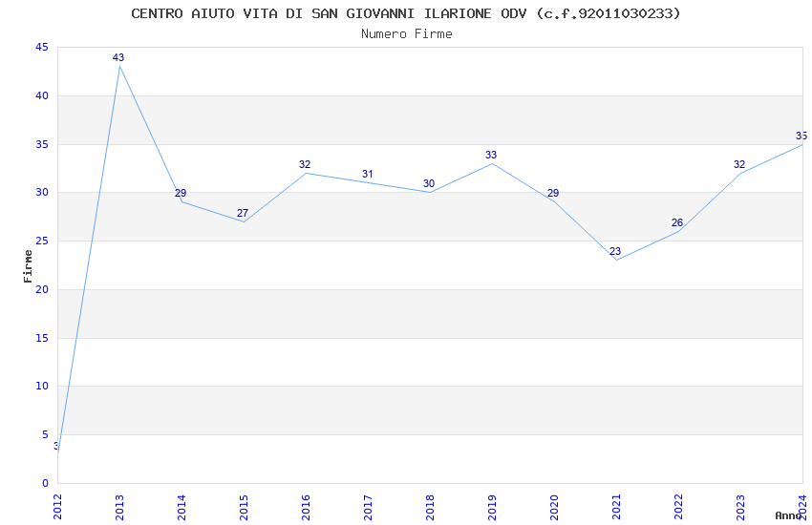
Task: Click the 0 y-axis tick label
Action: coord(45,484)
